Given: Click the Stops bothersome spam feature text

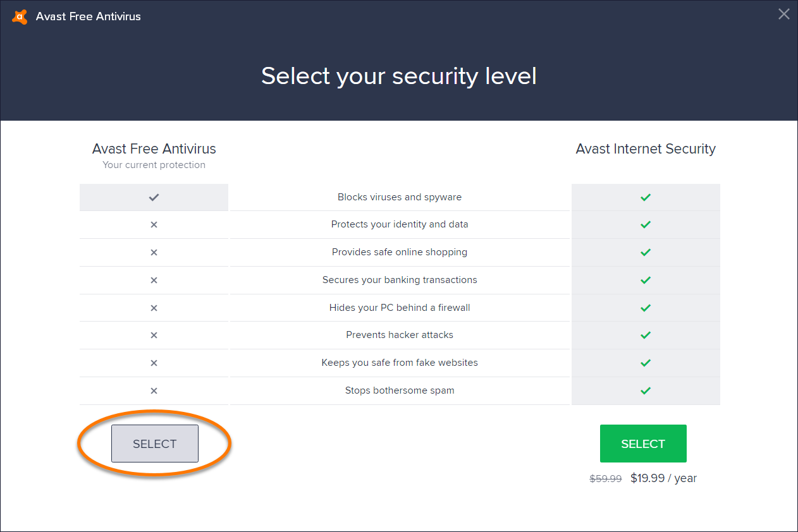Looking at the screenshot, I should (x=400, y=390).
